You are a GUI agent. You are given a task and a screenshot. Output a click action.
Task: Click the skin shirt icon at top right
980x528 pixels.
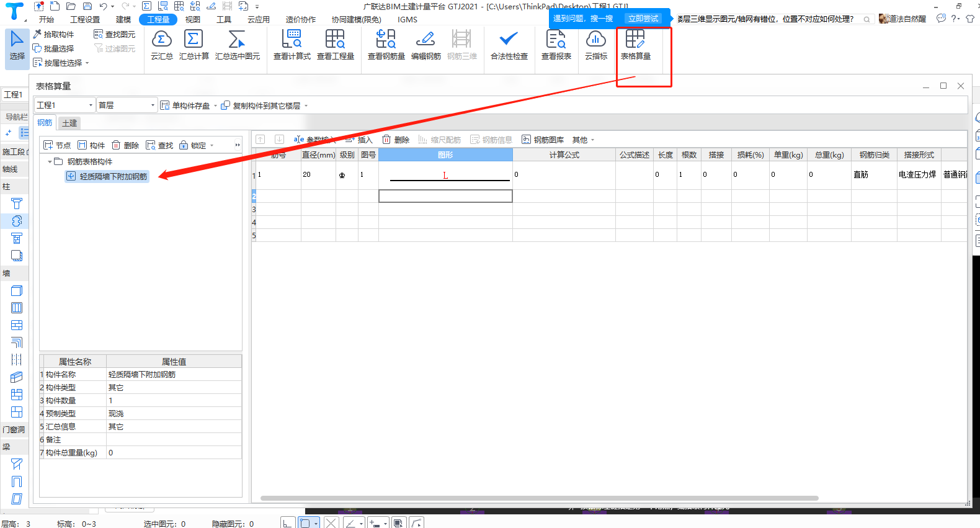(x=970, y=19)
